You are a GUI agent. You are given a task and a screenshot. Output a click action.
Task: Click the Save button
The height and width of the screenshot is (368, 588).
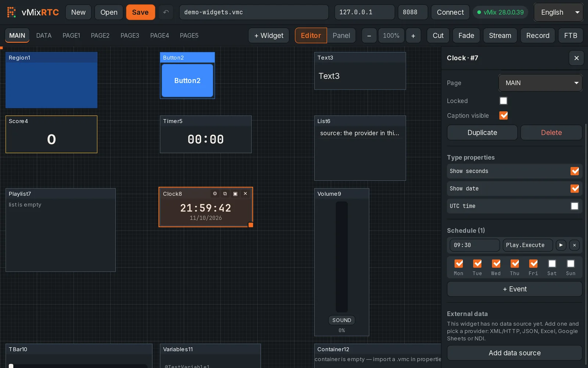pyautogui.click(x=140, y=12)
